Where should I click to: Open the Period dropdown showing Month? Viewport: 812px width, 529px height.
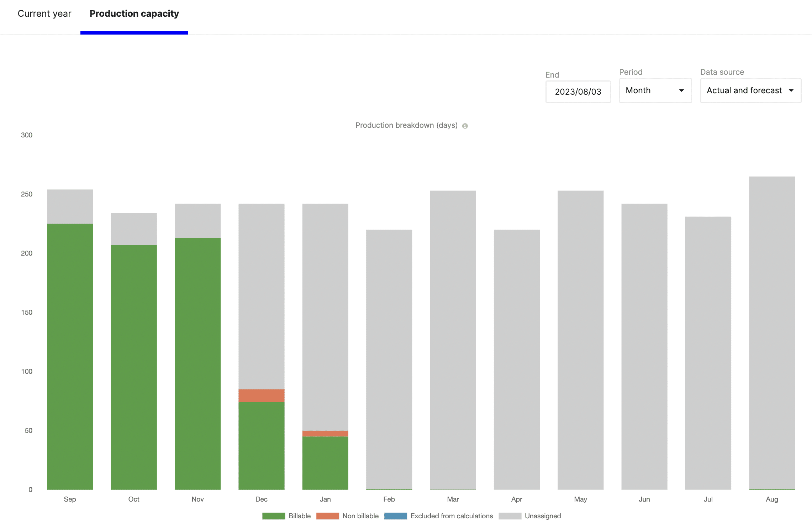655,91
